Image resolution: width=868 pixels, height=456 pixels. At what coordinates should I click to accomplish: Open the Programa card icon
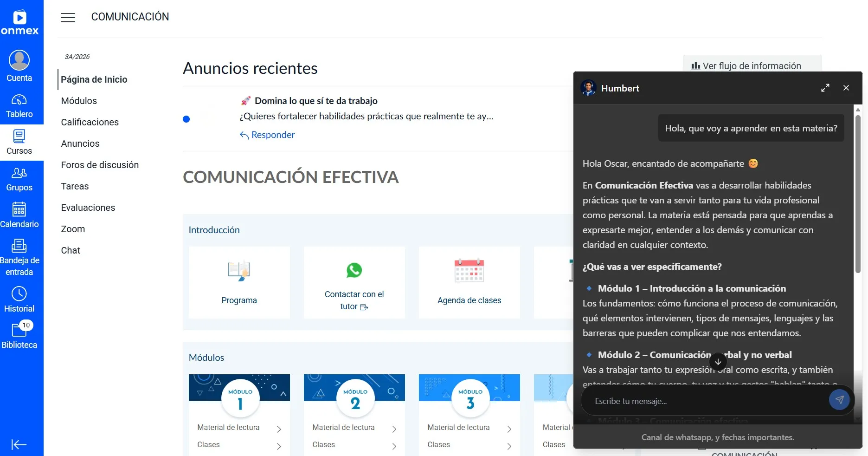point(239,271)
